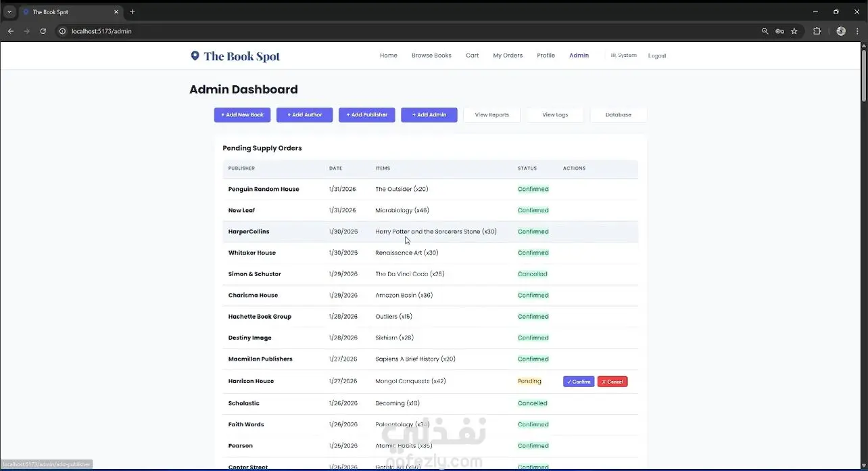Open the browser profile avatar
This screenshot has height=471, width=868.
tap(841, 31)
